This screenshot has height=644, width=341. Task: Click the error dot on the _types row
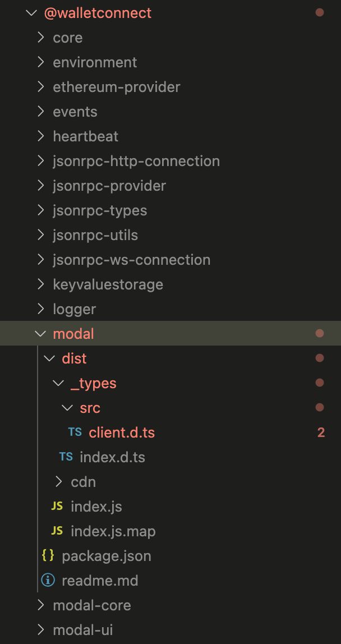320,383
